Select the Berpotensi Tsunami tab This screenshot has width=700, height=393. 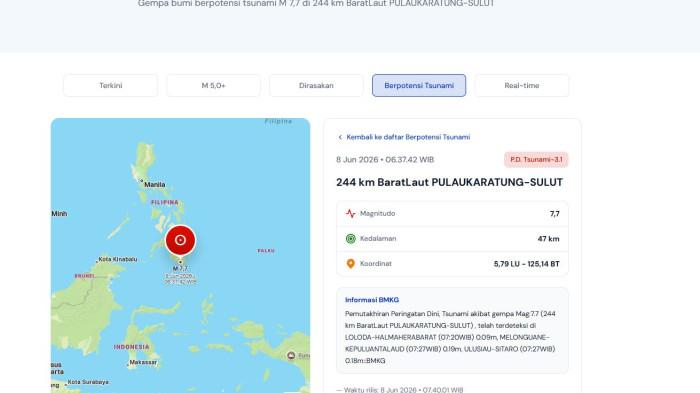pos(419,85)
